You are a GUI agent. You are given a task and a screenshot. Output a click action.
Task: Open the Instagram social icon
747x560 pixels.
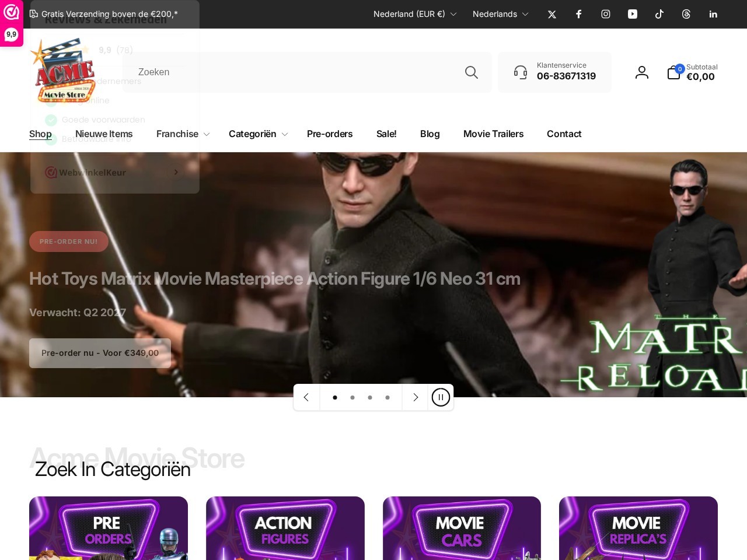coord(606,14)
